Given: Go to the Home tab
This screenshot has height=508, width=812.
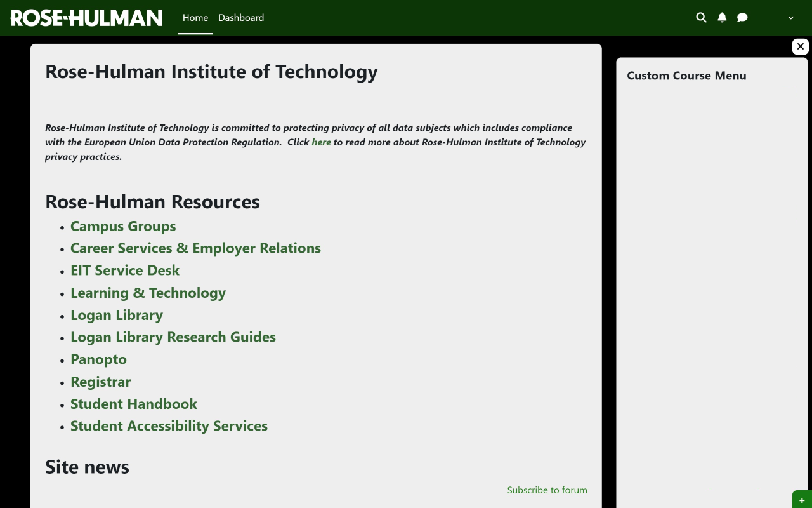Looking at the screenshot, I should pyautogui.click(x=195, y=18).
